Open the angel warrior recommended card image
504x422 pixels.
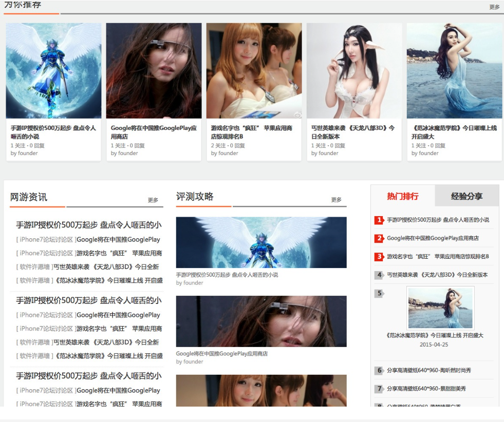53,71
